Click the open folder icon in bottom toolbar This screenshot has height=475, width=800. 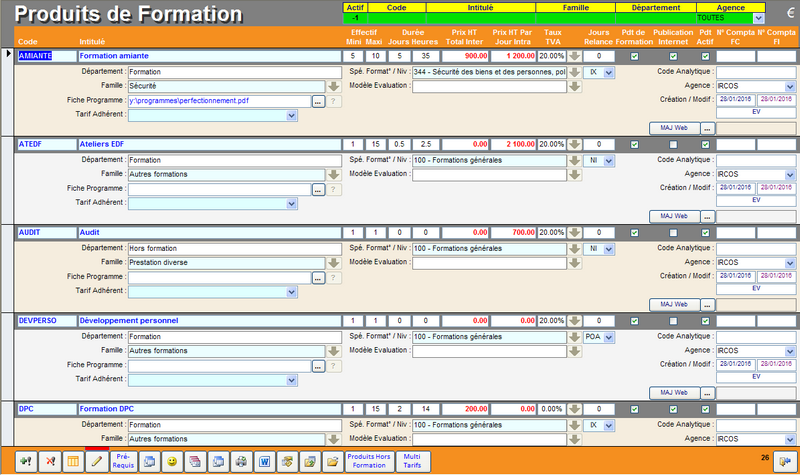[x=331, y=462]
